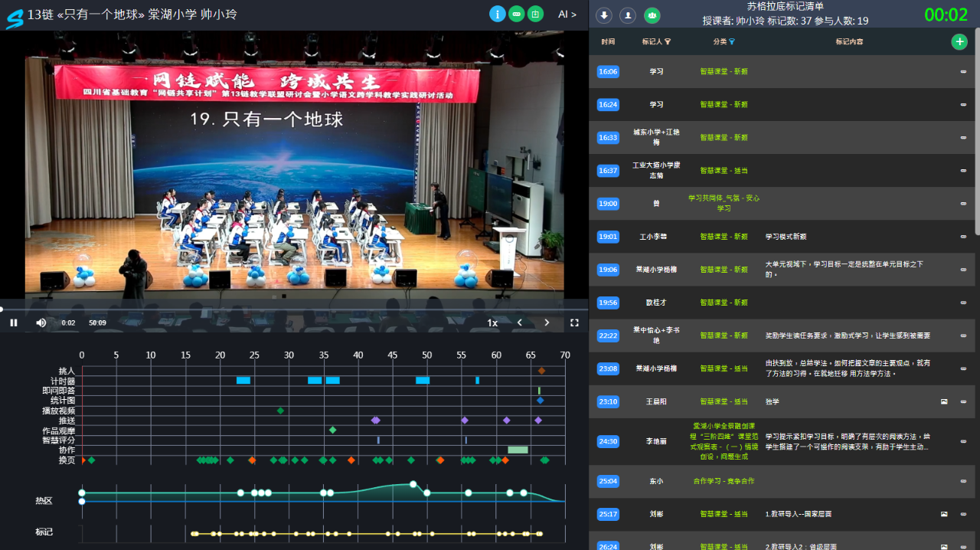Click the green group-users icon
The height and width of the screenshot is (550, 980).
(652, 15)
